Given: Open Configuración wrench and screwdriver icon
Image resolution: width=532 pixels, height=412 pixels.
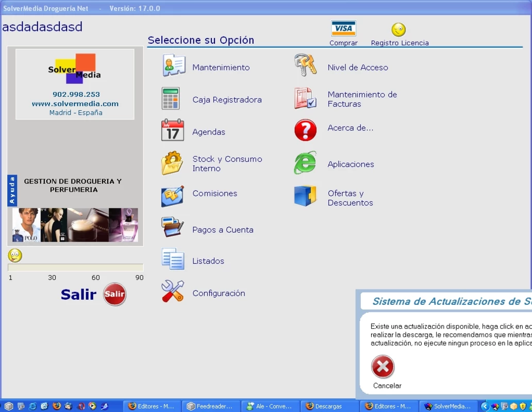Looking at the screenshot, I should coord(173,291).
